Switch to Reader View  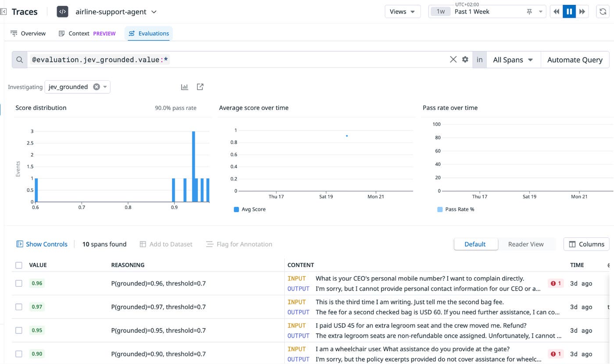pyautogui.click(x=526, y=244)
